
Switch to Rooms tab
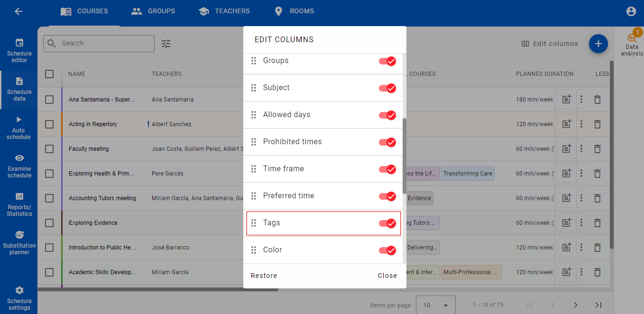294,11
